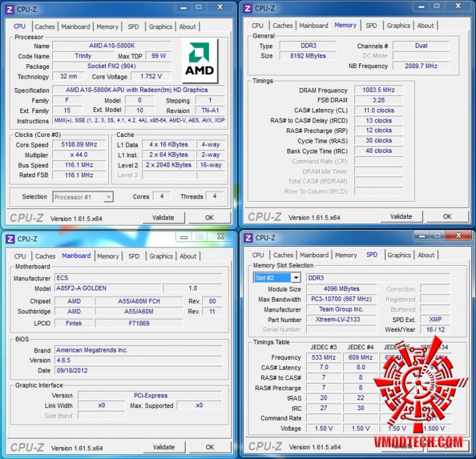Click the Multiplier value x 44.0
The width and height of the screenshot is (476, 459).
click(x=79, y=155)
